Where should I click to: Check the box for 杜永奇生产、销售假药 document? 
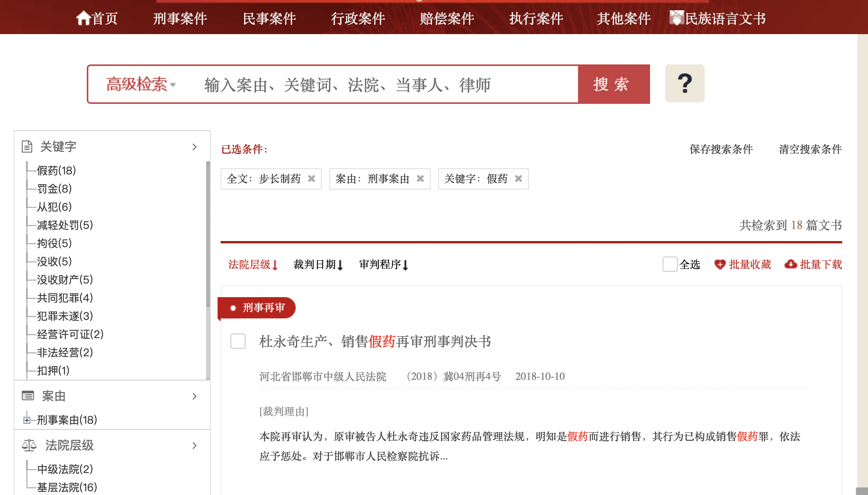pyautogui.click(x=238, y=341)
